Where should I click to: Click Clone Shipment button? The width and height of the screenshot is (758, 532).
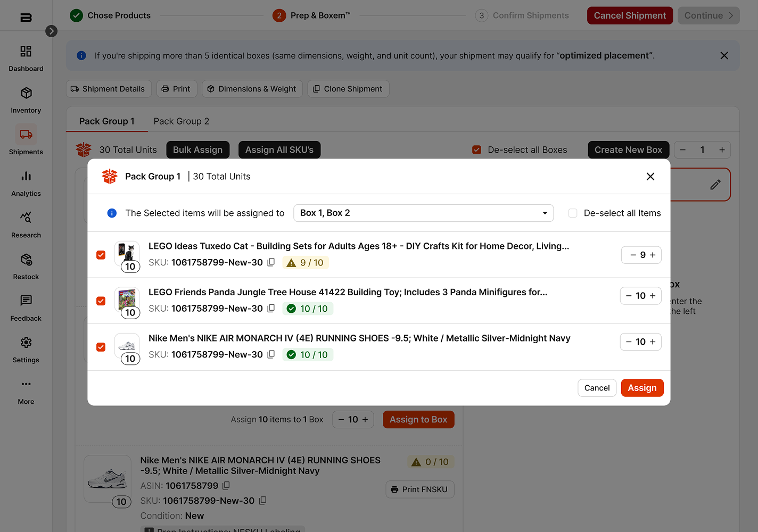[349, 89]
